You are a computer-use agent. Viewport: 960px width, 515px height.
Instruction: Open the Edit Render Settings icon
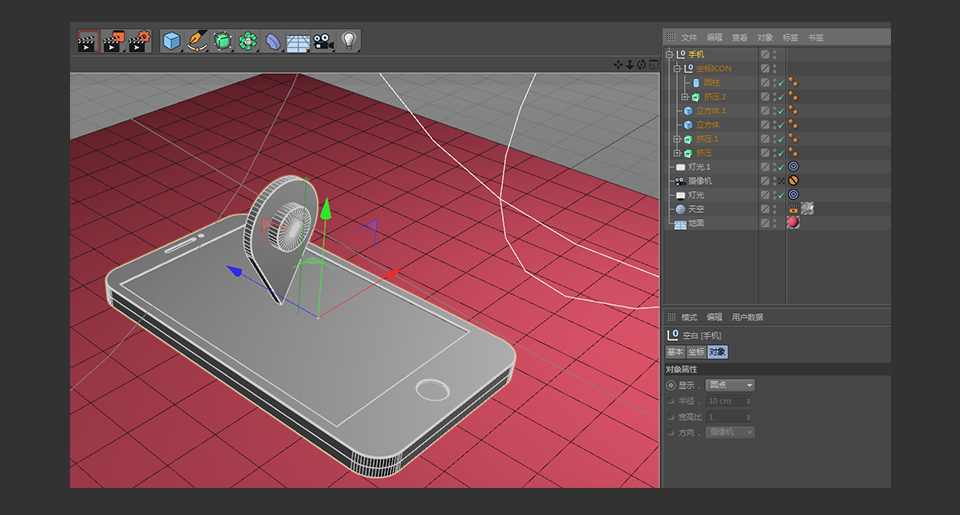coord(139,41)
